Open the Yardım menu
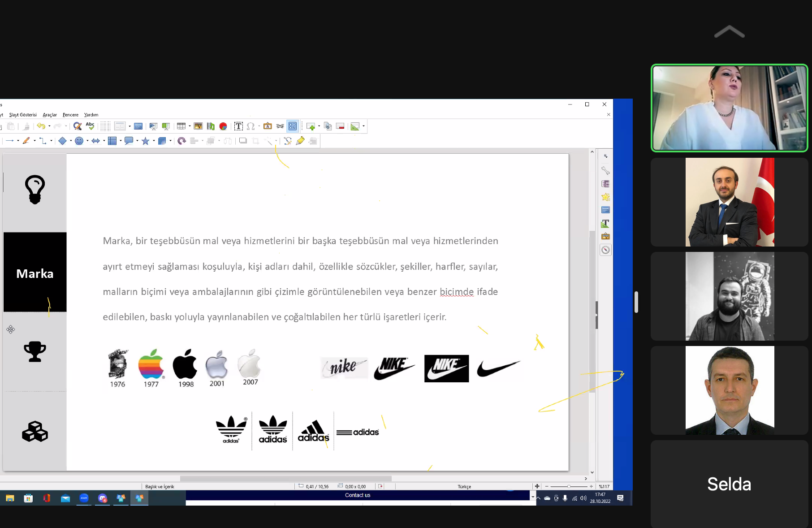This screenshot has width=812, height=528. tap(91, 115)
